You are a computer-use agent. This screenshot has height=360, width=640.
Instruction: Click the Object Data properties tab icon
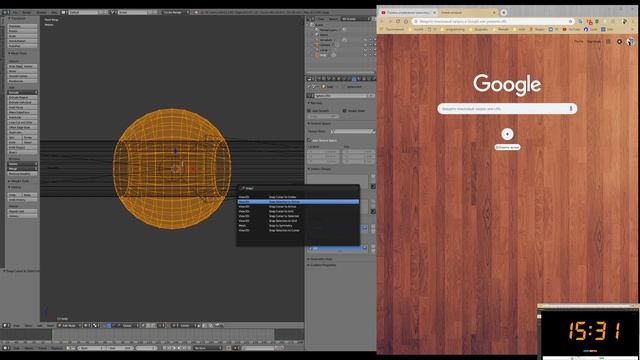click(x=354, y=79)
